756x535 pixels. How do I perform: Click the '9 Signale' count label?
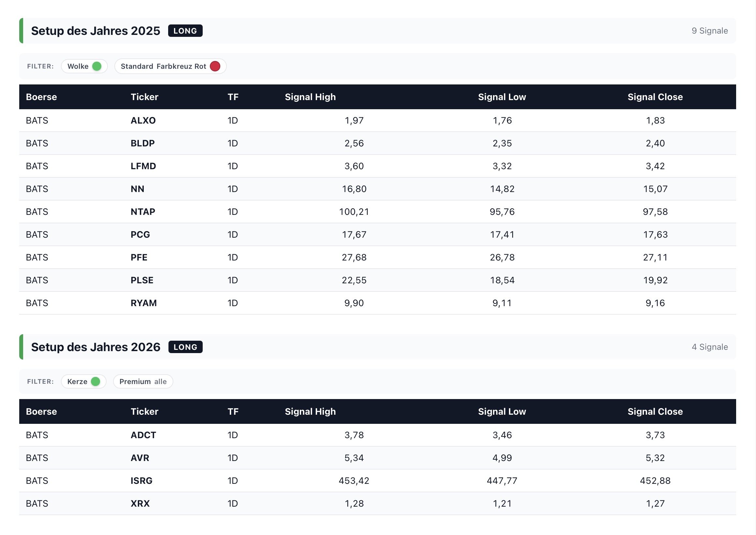[x=710, y=31]
